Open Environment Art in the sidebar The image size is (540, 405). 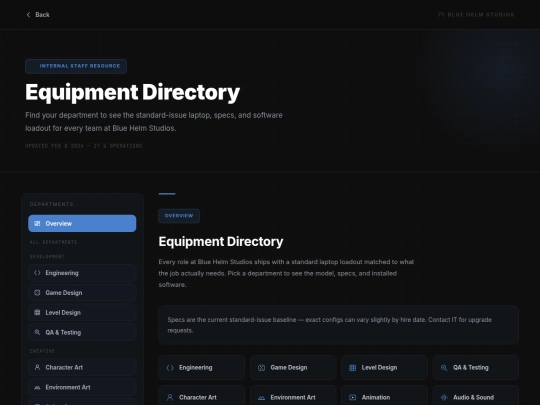click(82, 387)
